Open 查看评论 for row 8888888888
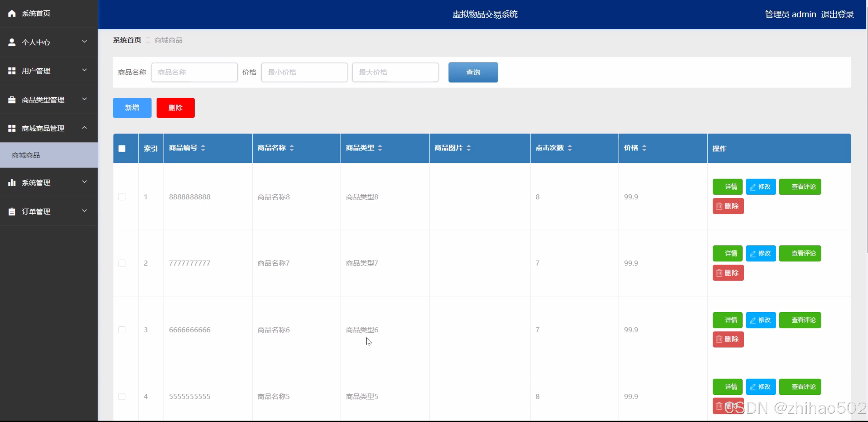The image size is (868, 422). [x=800, y=187]
